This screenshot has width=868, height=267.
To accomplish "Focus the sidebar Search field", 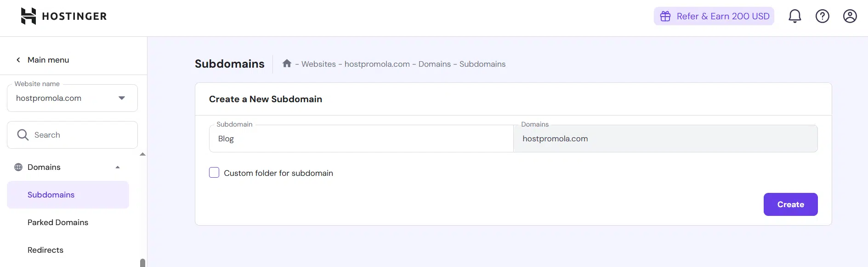I will (x=72, y=135).
